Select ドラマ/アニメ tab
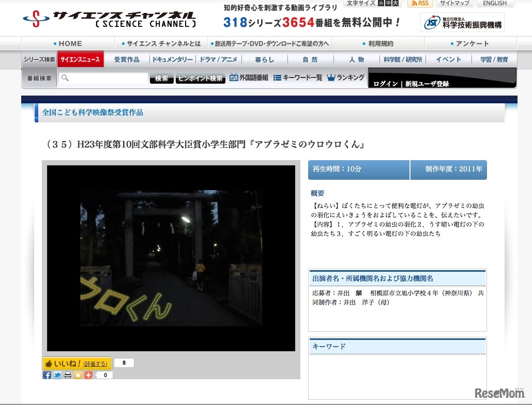The image size is (532, 405). pyautogui.click(x=219, y=59)
